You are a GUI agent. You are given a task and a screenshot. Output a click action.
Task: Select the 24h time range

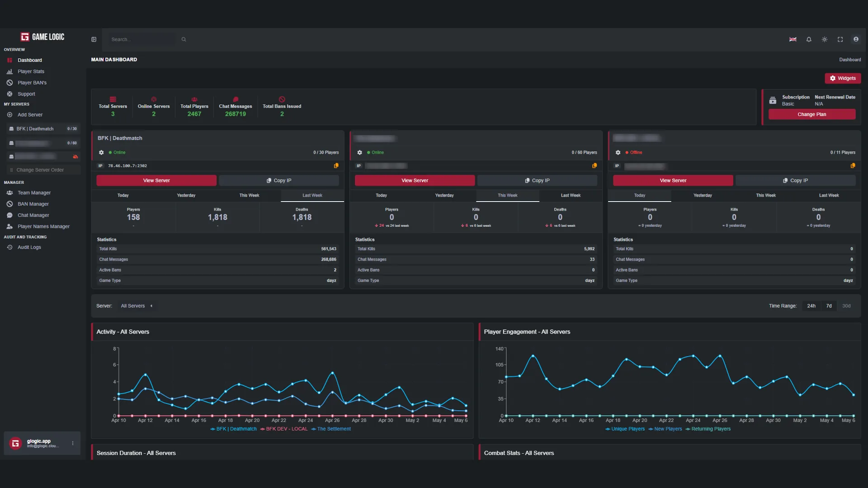(811, 306)
